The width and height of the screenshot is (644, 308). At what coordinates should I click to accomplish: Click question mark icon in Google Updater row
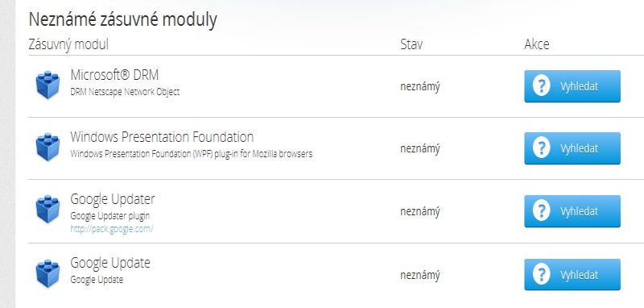541,211
